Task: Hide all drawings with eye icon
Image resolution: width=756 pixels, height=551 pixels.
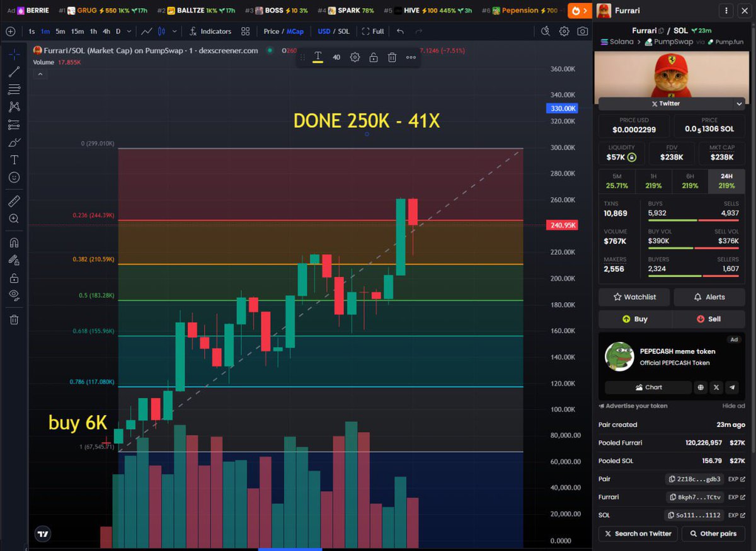Action: pyautogui.click(x=14, y=295)
